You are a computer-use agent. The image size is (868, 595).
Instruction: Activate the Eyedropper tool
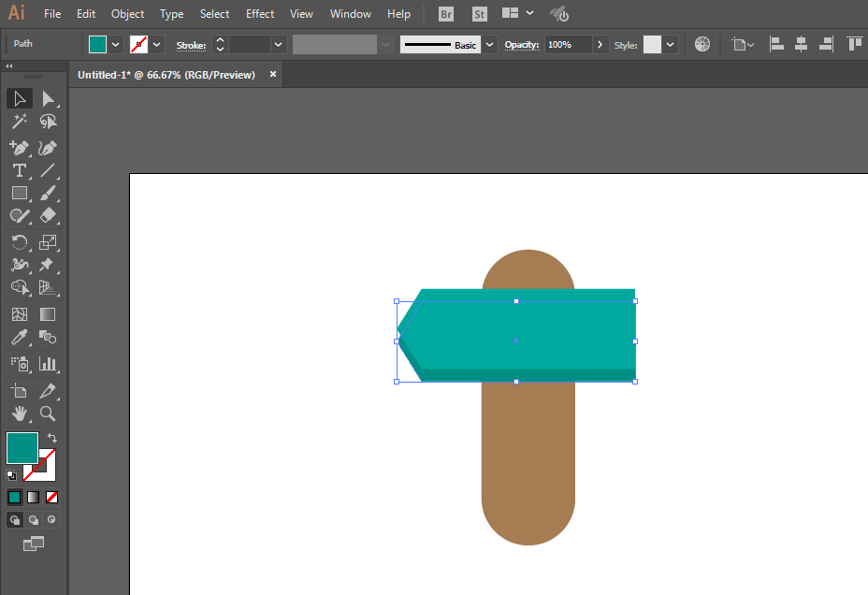20,337
